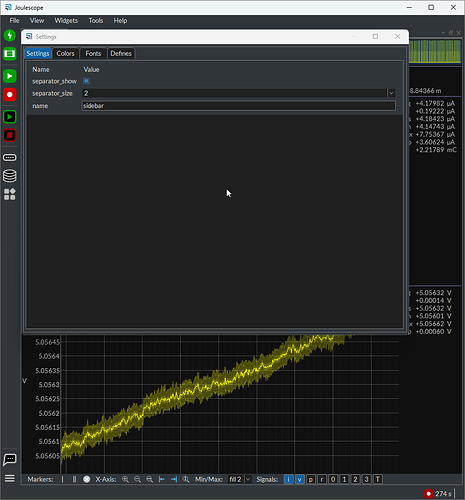Open the Widgets menu
Viewport: 465px width, 500px height.
coord(66,21)
